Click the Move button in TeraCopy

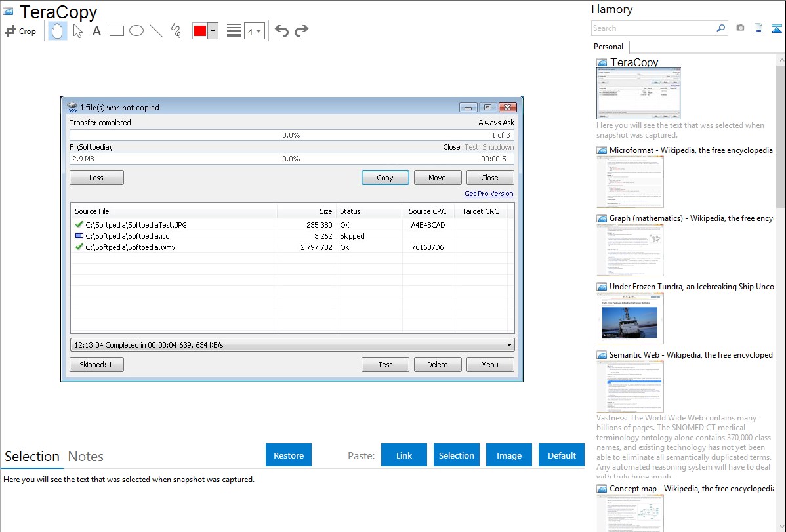438,178
